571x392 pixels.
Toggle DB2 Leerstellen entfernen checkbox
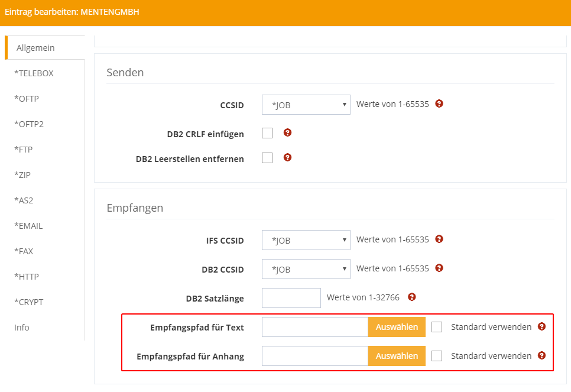(267, 158)
